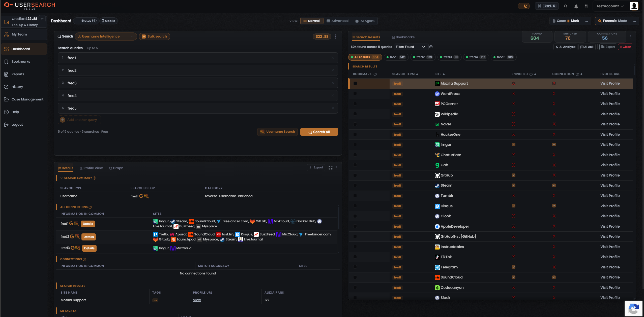Open case options ellipsis
This screenshot has width=644, height=317.
pos(587,21)
